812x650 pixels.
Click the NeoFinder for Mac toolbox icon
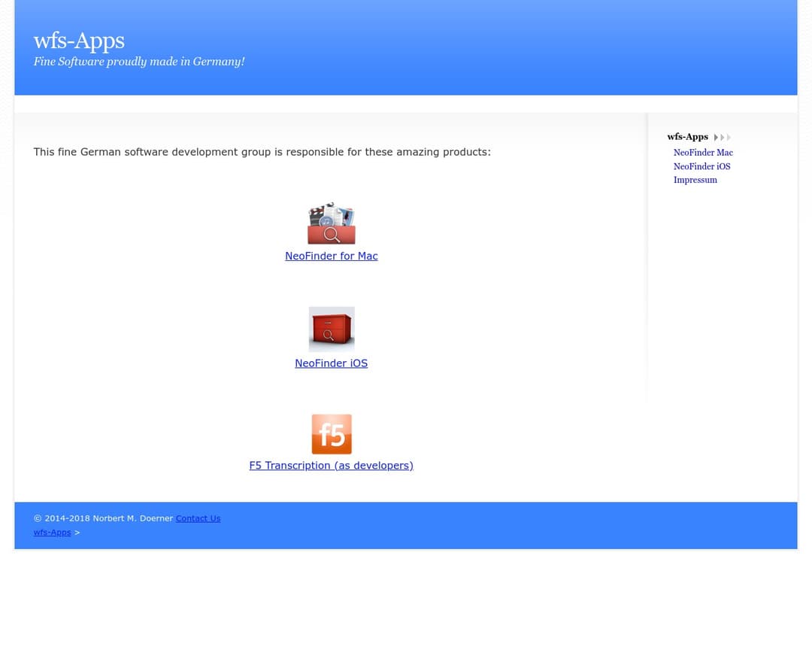pyautogui.click(x=332, y=223)
